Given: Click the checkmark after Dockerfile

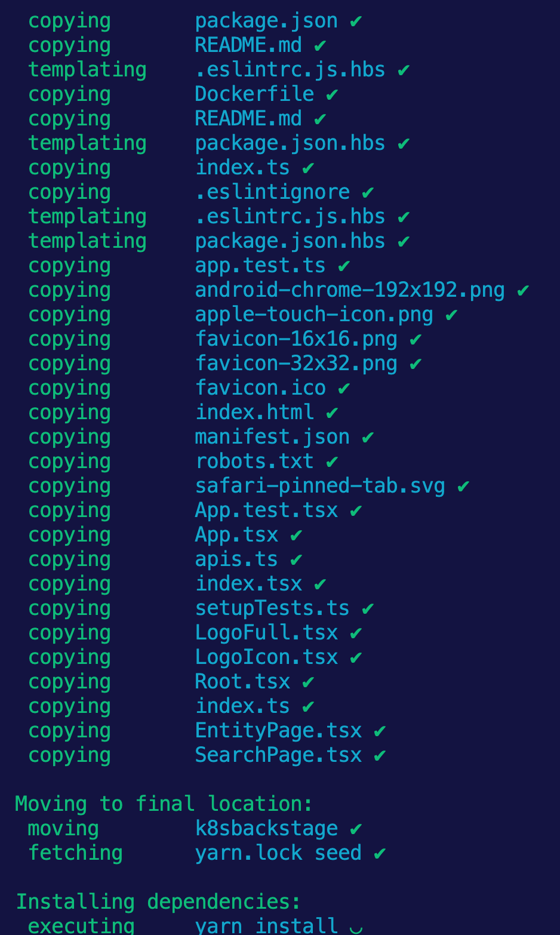Looking at the screenshot, I should coord(332,95).
